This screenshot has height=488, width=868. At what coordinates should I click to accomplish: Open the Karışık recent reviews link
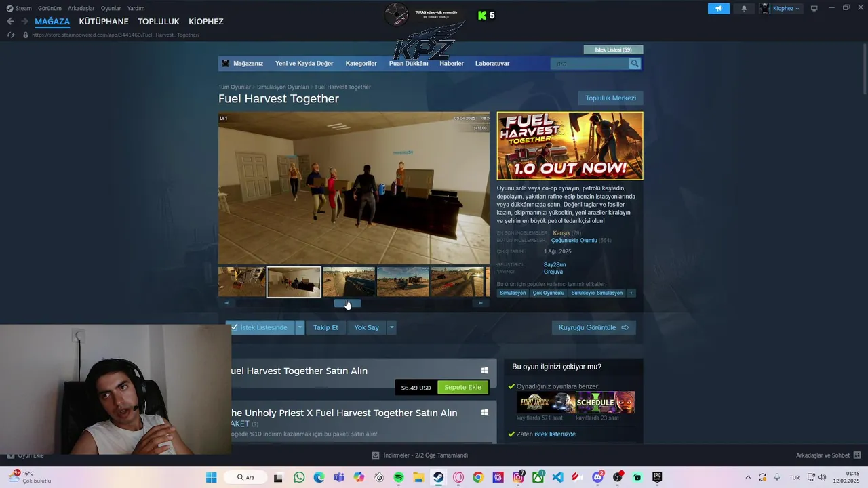pos(561,233)
